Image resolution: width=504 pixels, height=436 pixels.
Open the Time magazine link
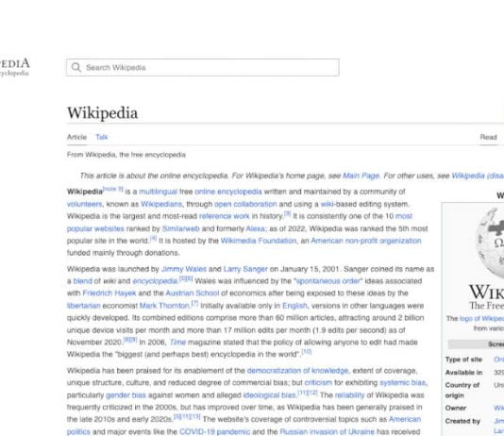click(177, 343)
